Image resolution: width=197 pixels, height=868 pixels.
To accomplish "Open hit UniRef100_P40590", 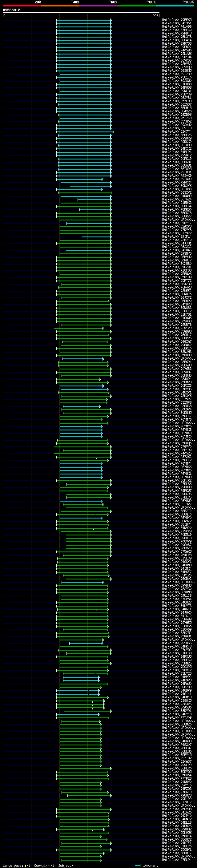I will point(176,50).
